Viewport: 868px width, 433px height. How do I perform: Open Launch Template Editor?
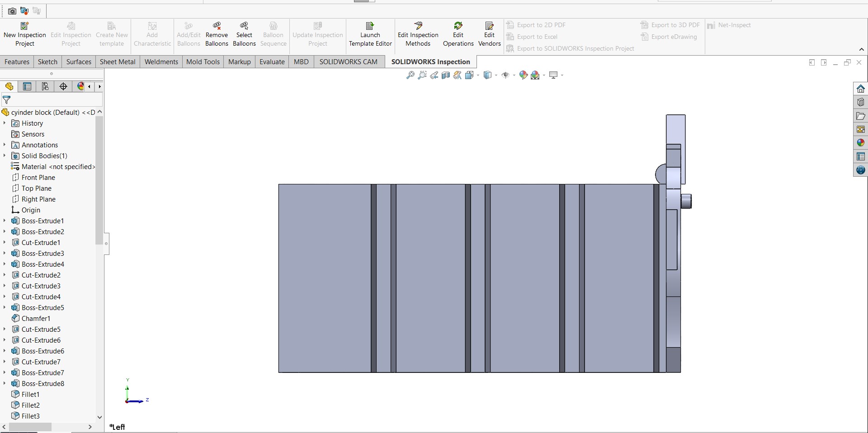(370, 34)
